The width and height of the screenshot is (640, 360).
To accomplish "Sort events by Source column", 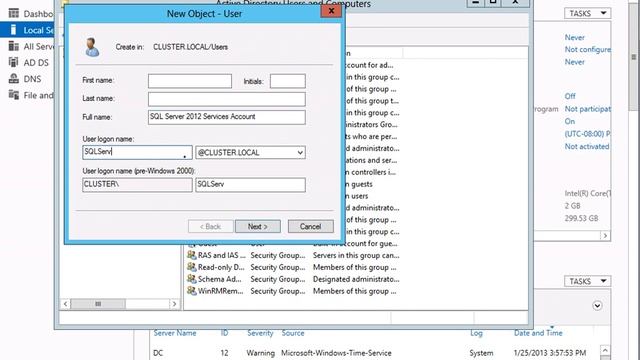I will [x=293, y=333].
